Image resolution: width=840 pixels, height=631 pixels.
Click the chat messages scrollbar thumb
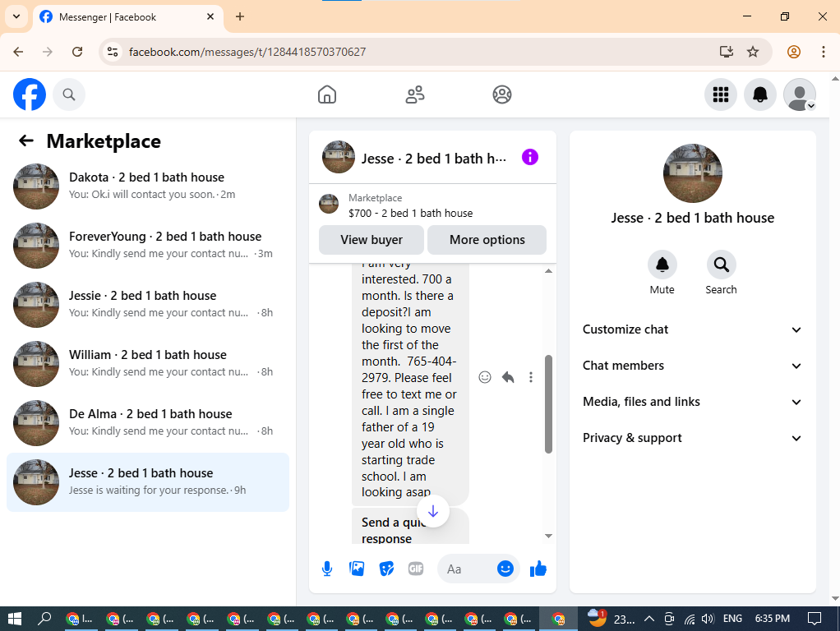pyautogui.click(x=548, y=404)
